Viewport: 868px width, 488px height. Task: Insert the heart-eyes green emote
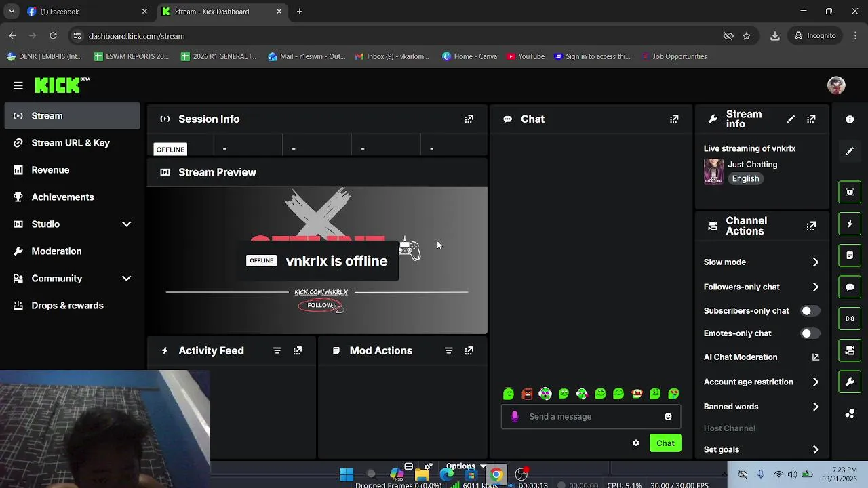coord(673,394)
